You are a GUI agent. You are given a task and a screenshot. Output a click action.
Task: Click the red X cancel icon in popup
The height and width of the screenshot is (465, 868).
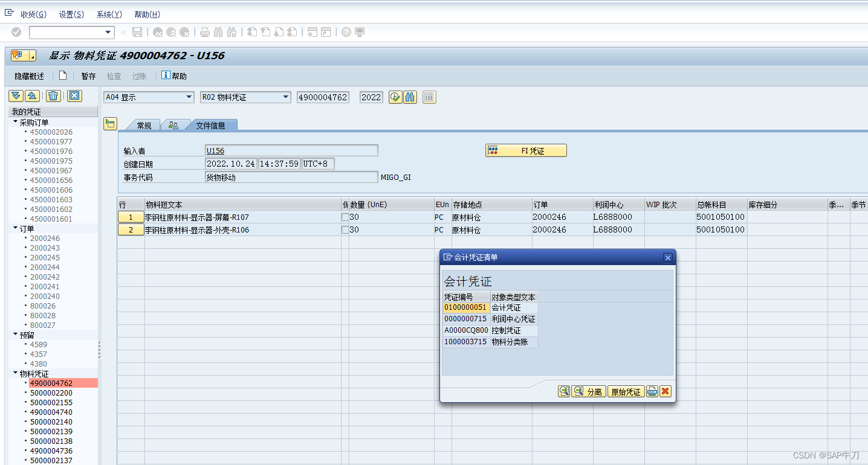[x=666, y=391]
